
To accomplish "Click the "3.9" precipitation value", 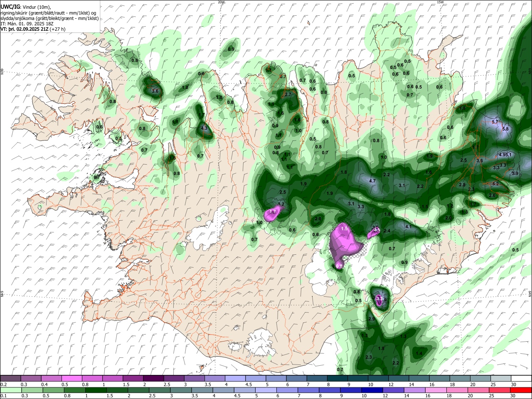I will coord(515,173).
